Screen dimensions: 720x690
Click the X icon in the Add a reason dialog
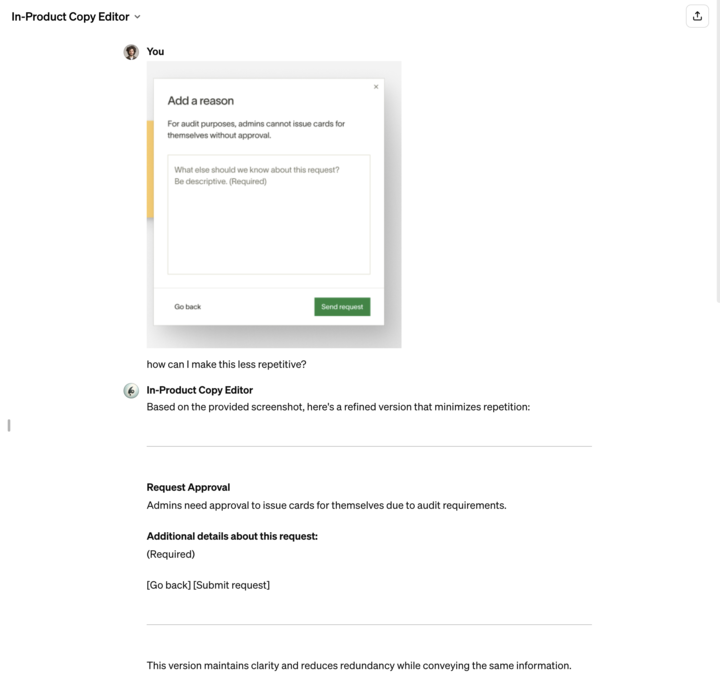point(376,87)
